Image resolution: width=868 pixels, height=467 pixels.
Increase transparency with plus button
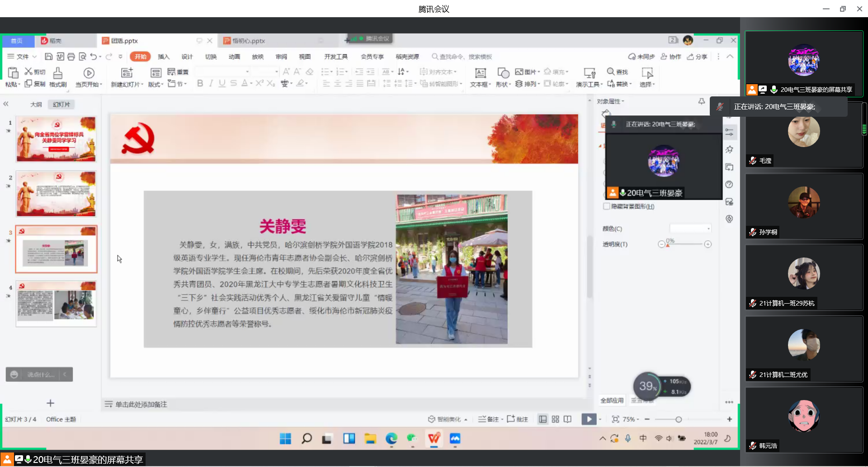(708, 244)
